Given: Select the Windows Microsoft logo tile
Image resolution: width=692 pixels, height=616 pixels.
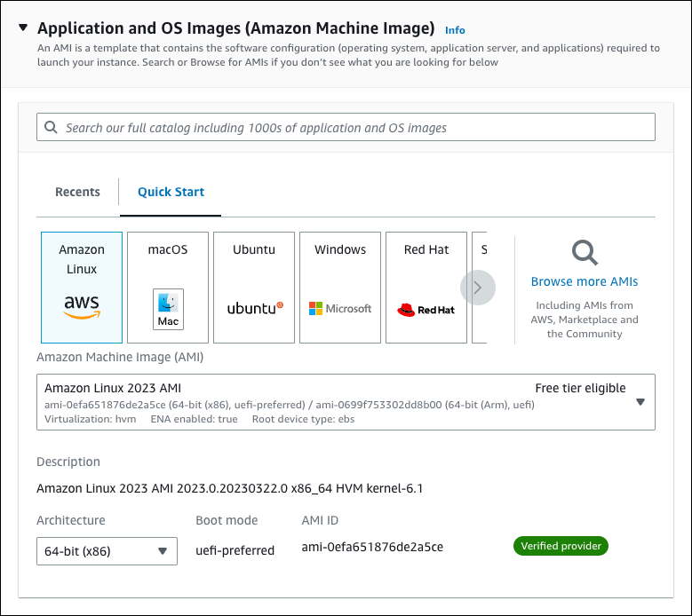Looking at the screenshot, I should click(x=340, y=288).
